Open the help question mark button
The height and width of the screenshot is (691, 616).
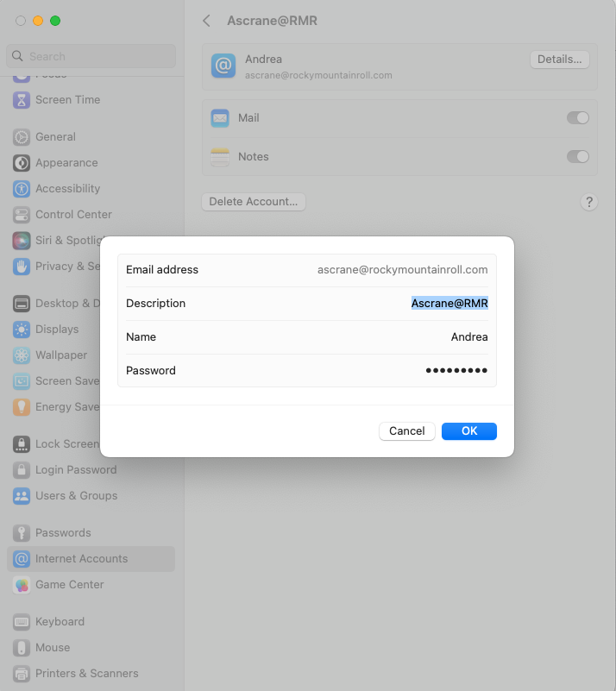[x=588, y=202]
